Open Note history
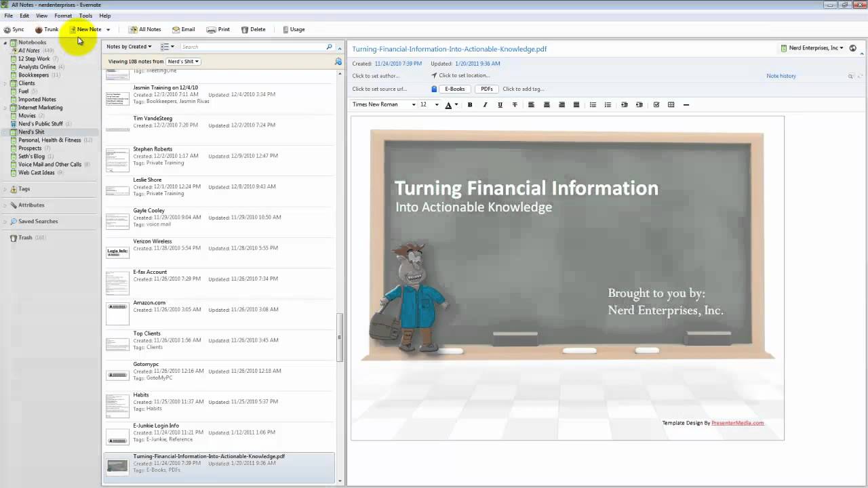The height and width of the screenshot is (488, 868). click(781, 76)
